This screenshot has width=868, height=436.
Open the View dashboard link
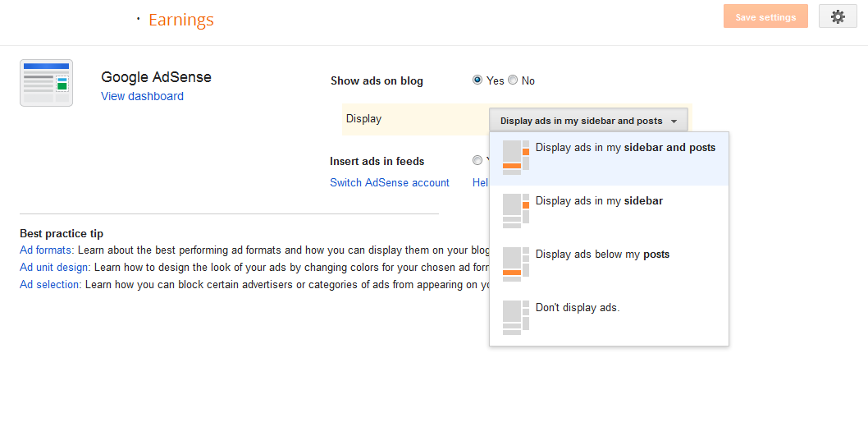coord(142,96)
